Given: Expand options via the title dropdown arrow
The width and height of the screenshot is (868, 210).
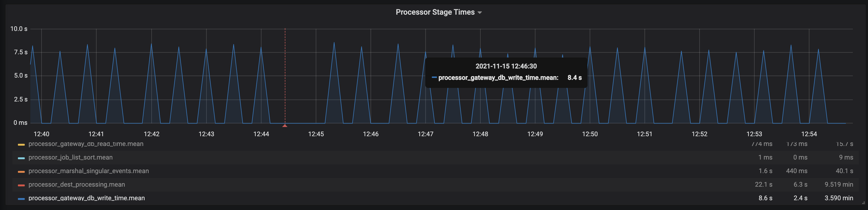Looking at the screenshot, I should (x=481, y=12).
